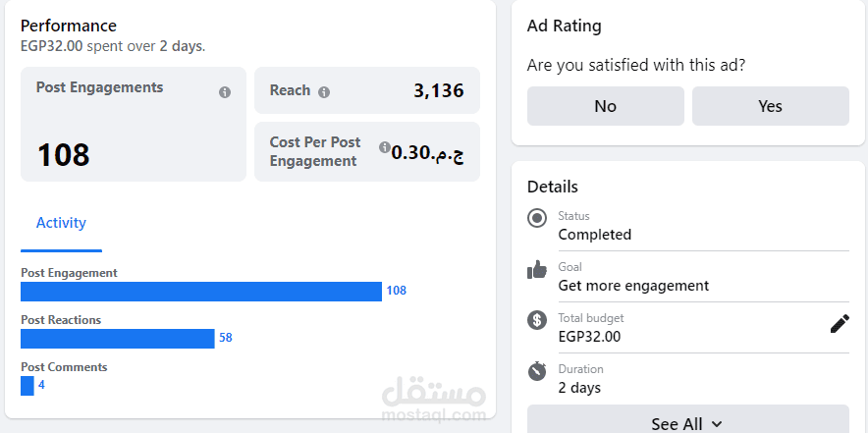This screenshot has height=433, width=868.
Task: Select the Activity tab
Action: (x=61, y=223)
